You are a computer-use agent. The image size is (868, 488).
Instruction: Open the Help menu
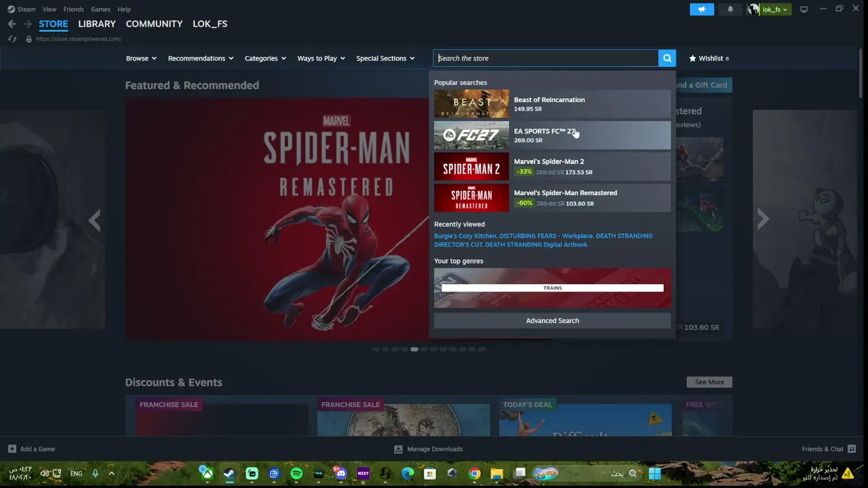[124, 9]
